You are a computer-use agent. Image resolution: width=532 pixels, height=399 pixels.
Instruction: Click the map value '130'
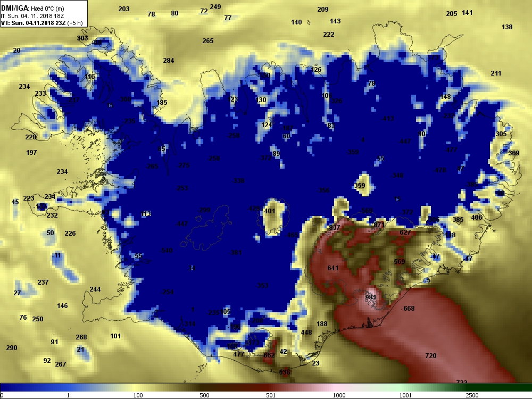(261, 100)
